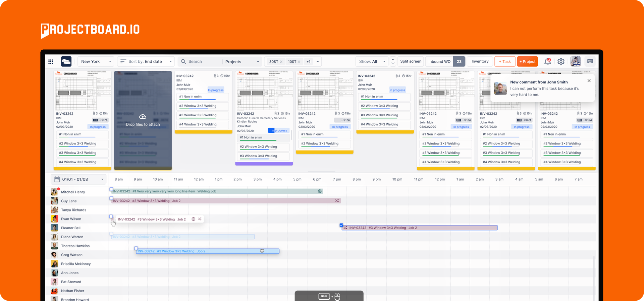
Task: Select 'Pat Steward' in people list
Action: click(71, 282)
